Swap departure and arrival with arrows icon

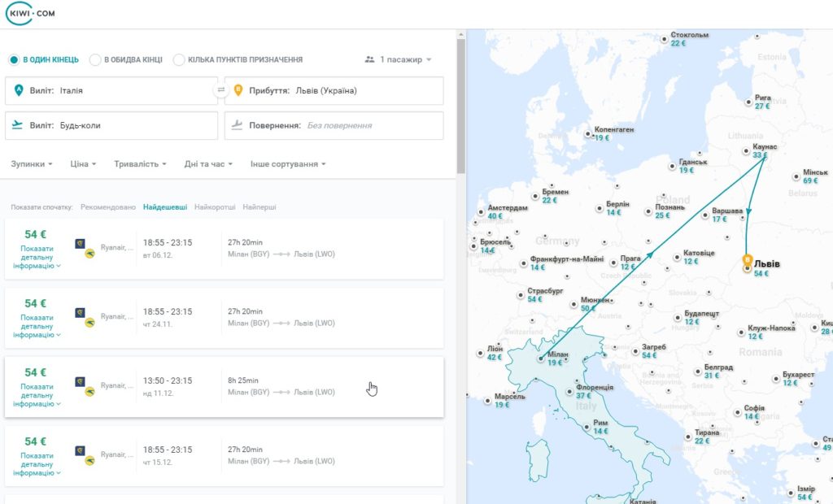(221, 90)
